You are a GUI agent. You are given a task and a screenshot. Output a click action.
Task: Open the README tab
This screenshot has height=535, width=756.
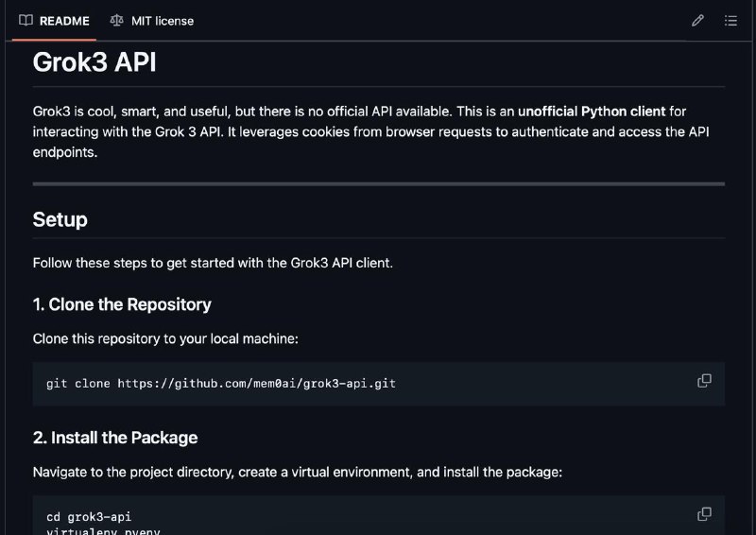point(54,21)
